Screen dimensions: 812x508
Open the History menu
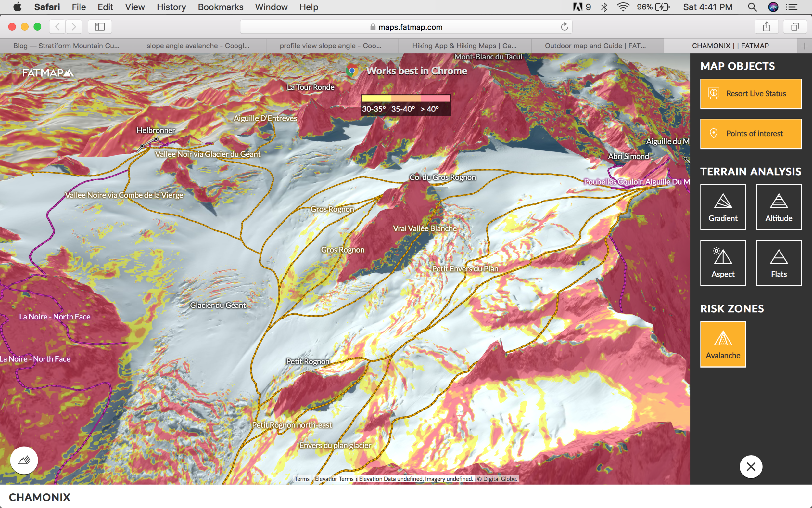[171, 7]
